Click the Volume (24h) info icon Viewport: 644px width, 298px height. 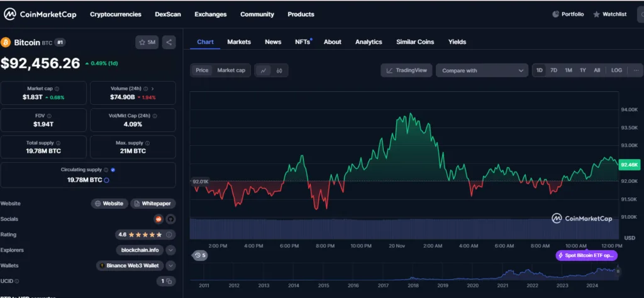pyautogui.click(x=145, y=89)
